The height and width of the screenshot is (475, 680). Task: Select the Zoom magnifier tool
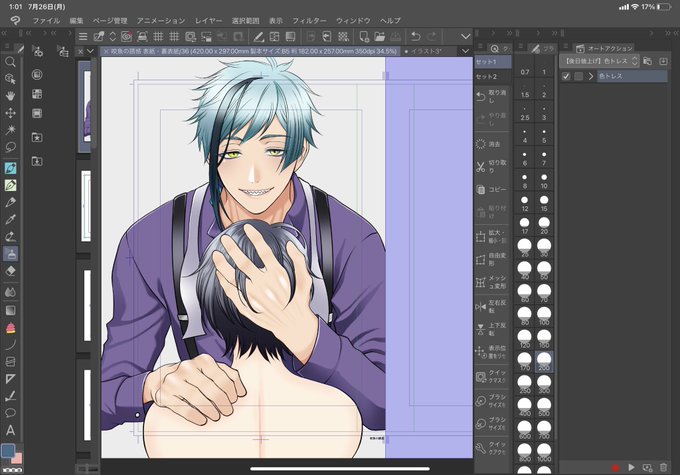click(10, 62)
